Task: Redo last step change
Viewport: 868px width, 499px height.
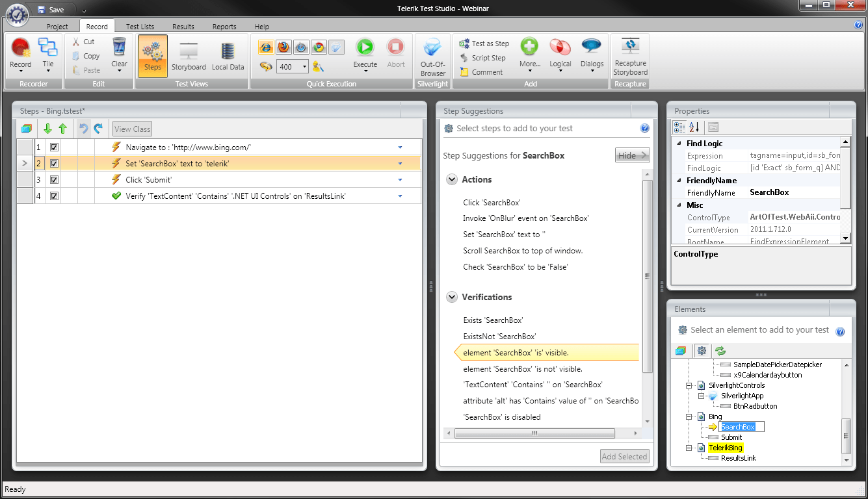Action: click(x=98, y=129)
